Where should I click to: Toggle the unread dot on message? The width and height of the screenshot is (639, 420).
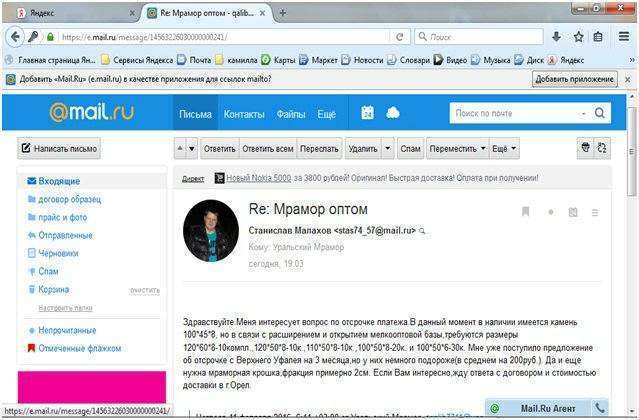click(x=550, y=212)
